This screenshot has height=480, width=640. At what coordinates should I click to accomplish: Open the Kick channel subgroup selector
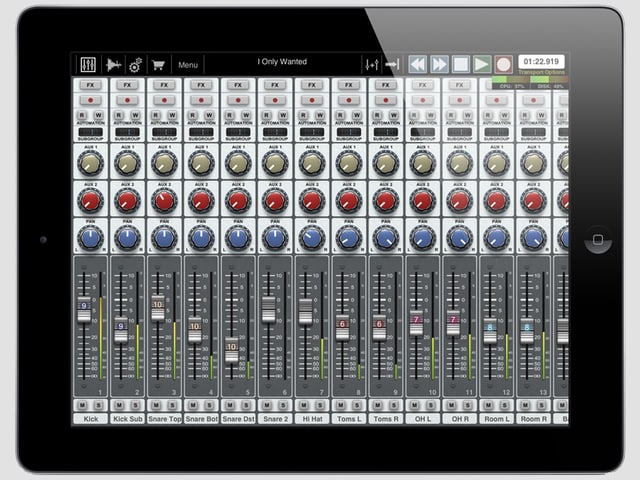tap(91, 132)
